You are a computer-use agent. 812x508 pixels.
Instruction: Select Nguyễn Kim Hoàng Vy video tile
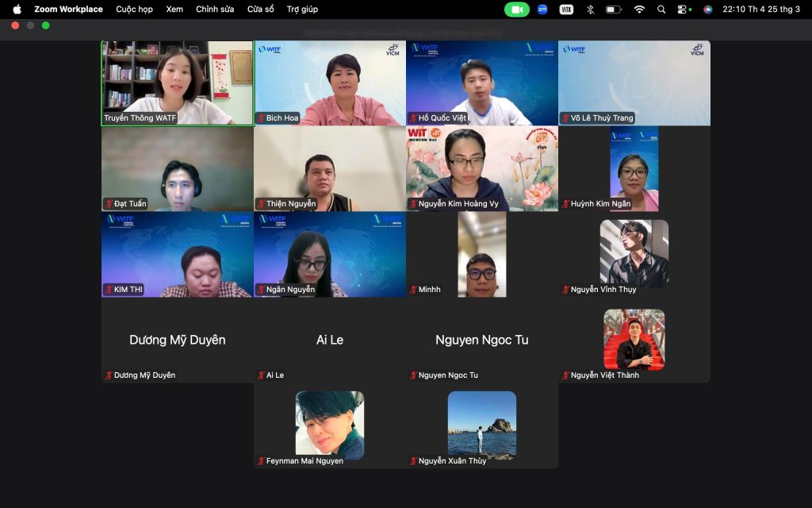[481, 168]
